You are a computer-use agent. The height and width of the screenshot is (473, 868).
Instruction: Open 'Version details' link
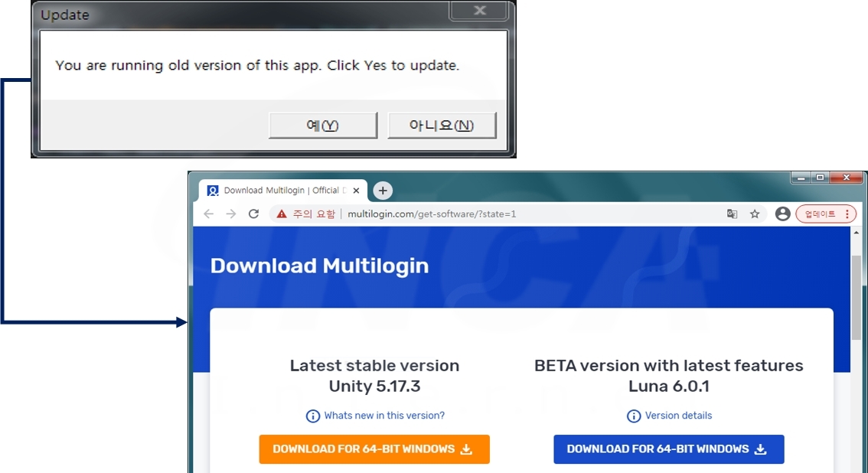pyautogui.click(x=678, y=416)
